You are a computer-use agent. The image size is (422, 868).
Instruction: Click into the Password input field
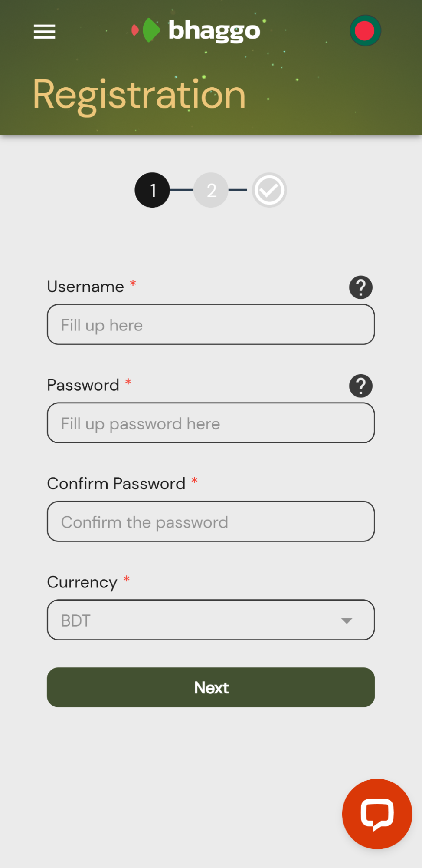[211, 423]
